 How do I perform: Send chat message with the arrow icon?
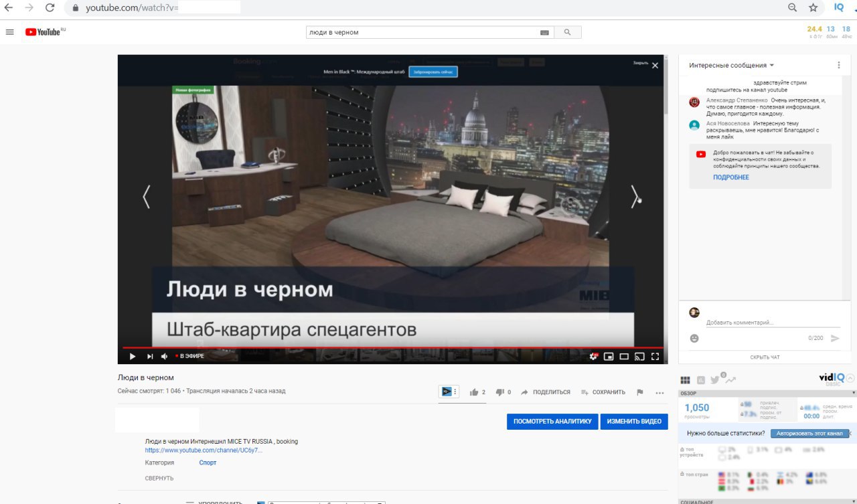pos(835,339)
